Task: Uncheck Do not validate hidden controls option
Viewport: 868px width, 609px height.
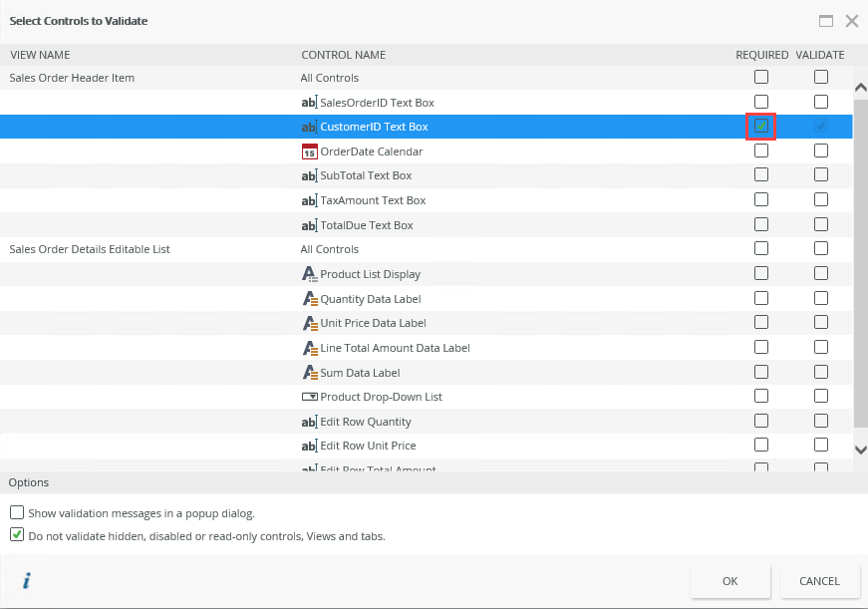Action: click(x=17, y=535)
